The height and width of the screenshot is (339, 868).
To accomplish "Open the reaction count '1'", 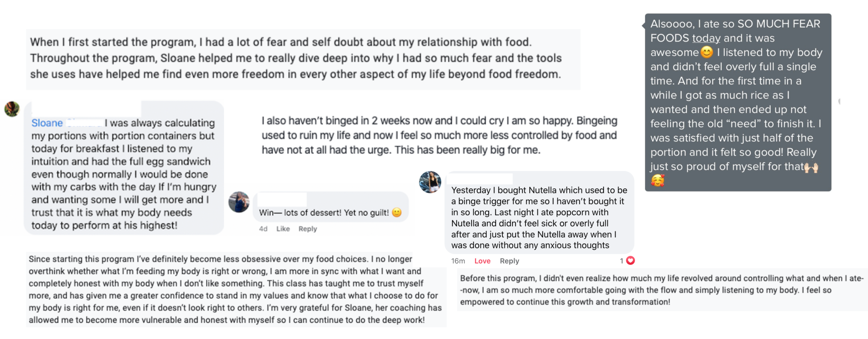I will [x=622, y=261].
